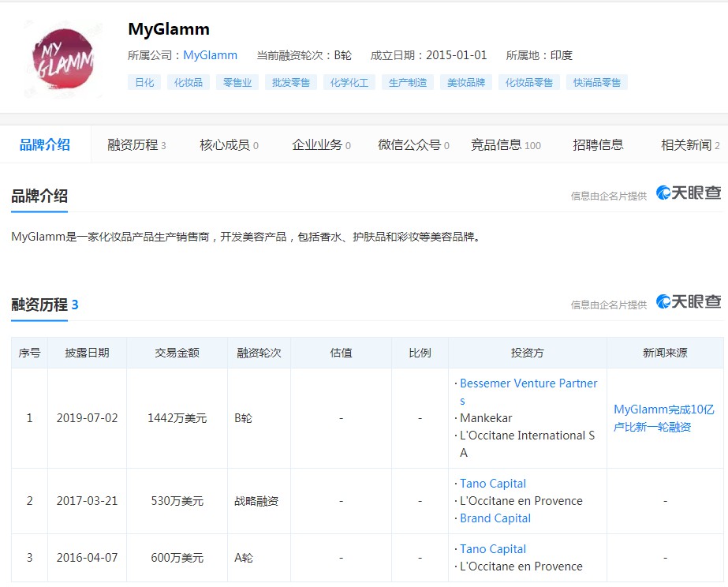Click the amount cell 600万美元

177,558
